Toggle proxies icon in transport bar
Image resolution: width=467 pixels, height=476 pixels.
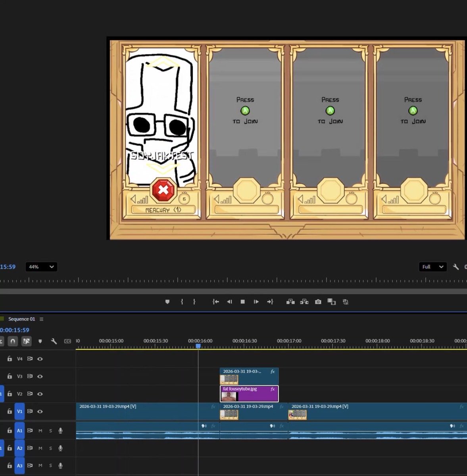[x=346, y=302]
